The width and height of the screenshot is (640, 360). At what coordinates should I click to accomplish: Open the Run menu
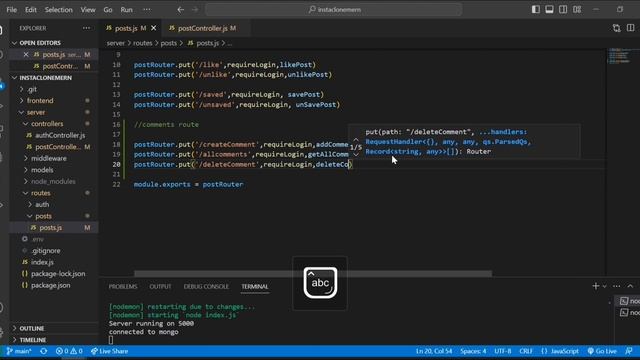pyautogui.click(x=127, y=9)
